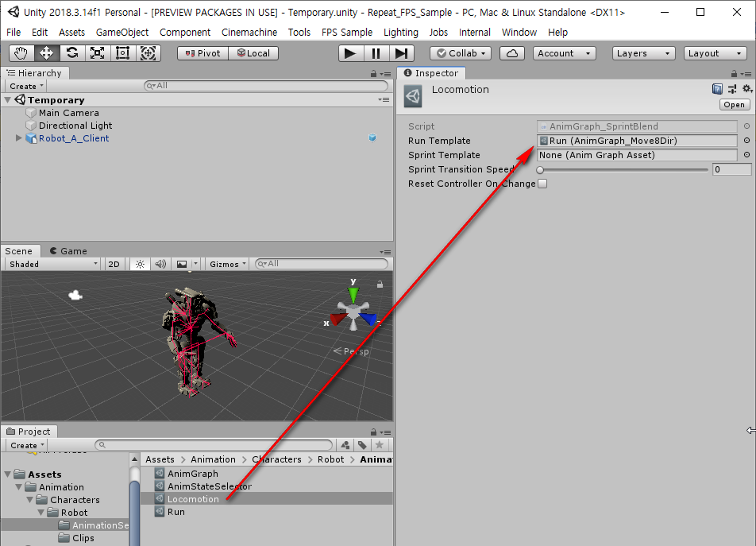The width and height of the screenshot is (756, 546).
Task: Select the Scale tool
Action: point(98,53)
